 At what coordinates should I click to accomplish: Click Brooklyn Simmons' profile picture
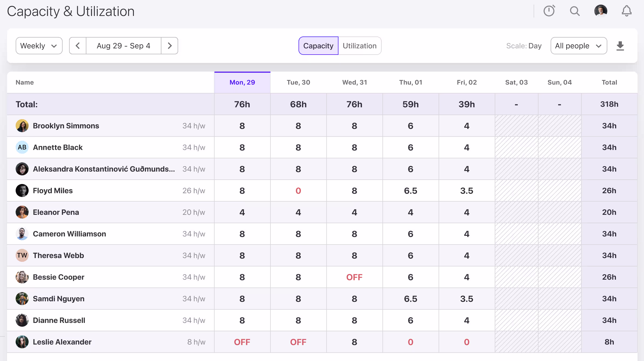tap(22, 126)
